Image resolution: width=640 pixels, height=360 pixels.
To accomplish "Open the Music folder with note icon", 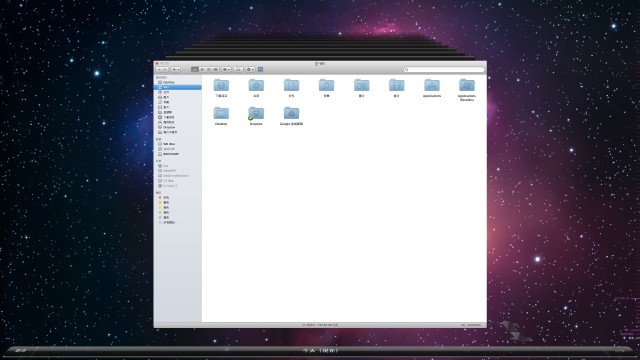I will tap(326, 86).
